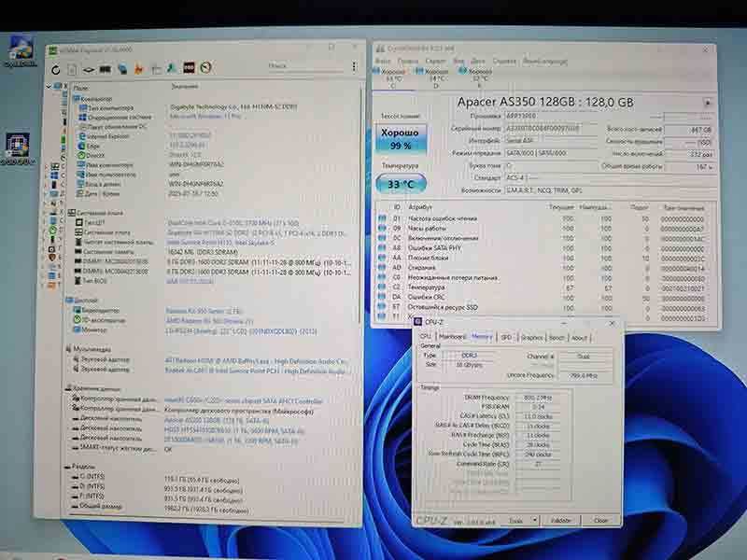Click the Validate button in CPU-Z
Screen dimensions: 747x560
pyautogui.click(x=561, y=521)
